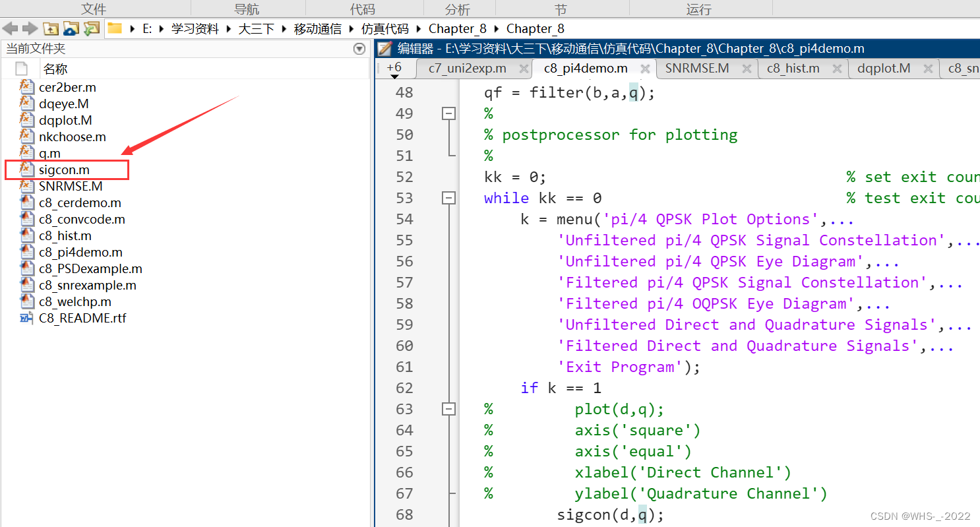Expand path arrow after 大三下
Viewport: 980px width, 527px height.
click(x=285, y=29)
